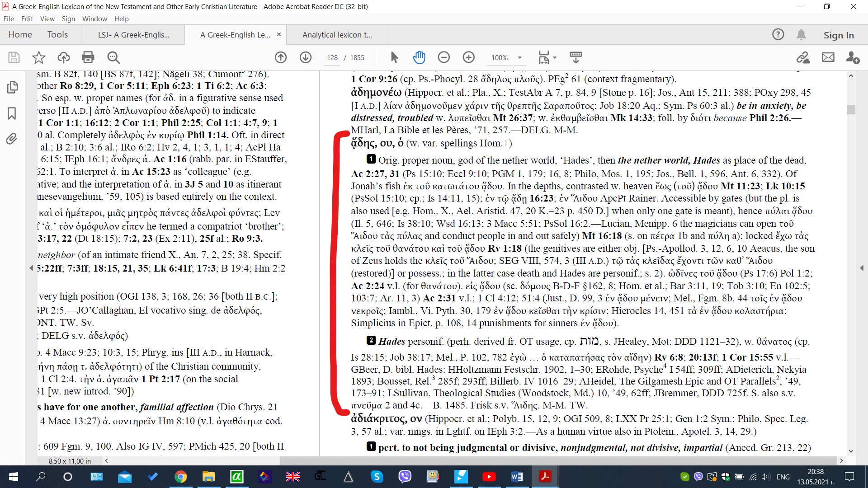Viewport: 868px width, 488px height.
Task: Open the View menu
Action: point(47,19)
